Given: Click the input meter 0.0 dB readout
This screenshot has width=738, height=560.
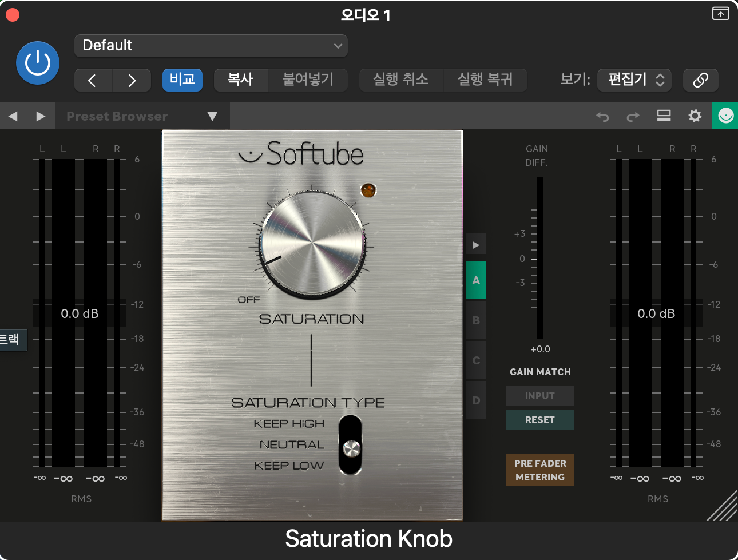Looking at the screenshot, I should coord(80,313).
